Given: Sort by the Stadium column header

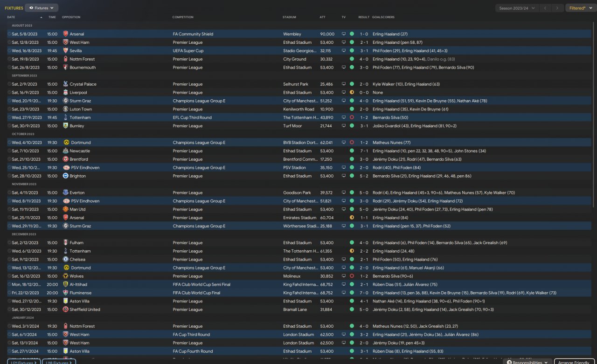Looking at the screenshot, I should tap(289, 17).
